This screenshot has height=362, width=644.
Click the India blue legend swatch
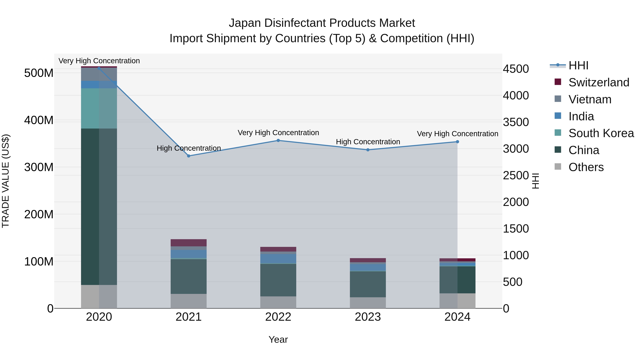(558, 116)
